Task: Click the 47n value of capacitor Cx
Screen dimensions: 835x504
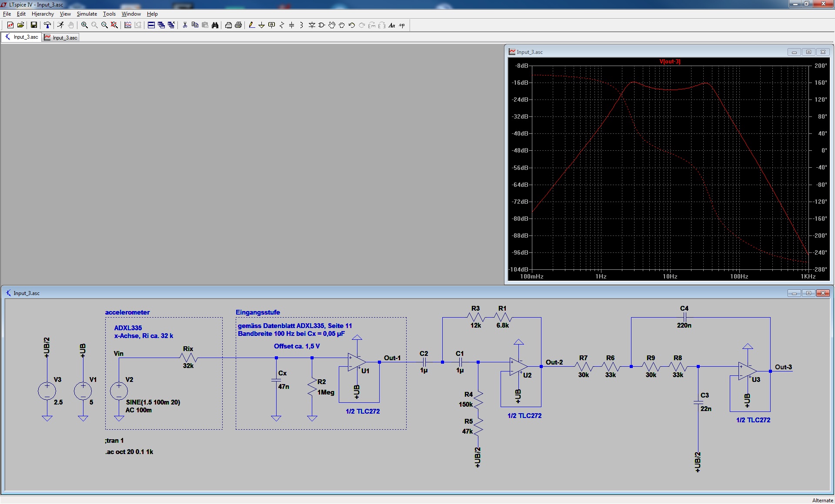Action: coord(284,387)
